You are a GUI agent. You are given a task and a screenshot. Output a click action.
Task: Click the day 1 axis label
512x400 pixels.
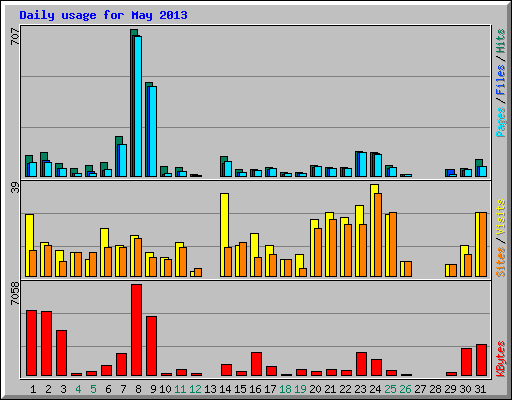point(33,389)
